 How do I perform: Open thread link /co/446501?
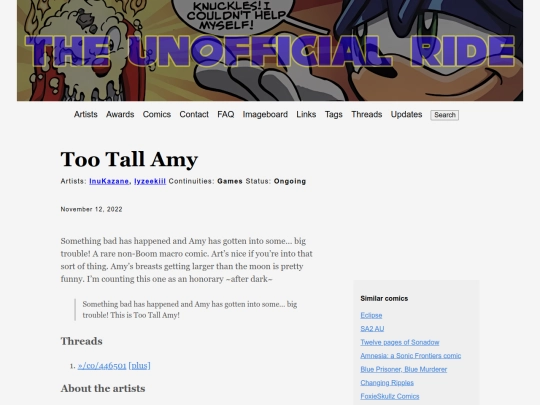102,365
